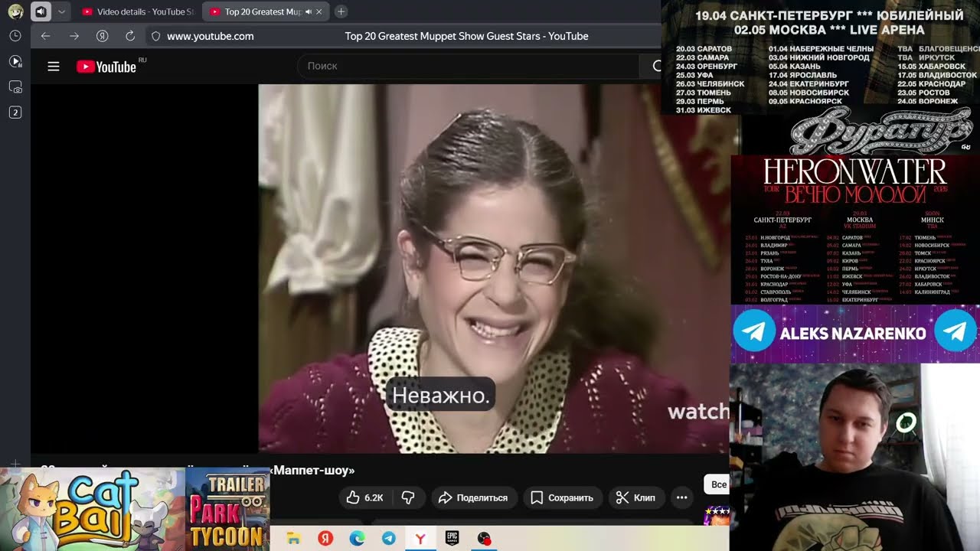
Task: Expand the tab list dropdown chevron
Action: 62,11
